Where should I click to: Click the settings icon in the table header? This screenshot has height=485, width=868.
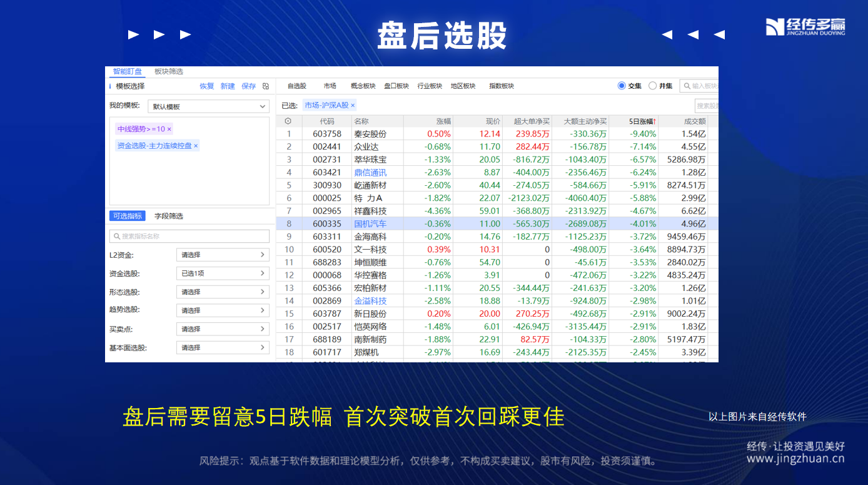(x=288, y=121)
